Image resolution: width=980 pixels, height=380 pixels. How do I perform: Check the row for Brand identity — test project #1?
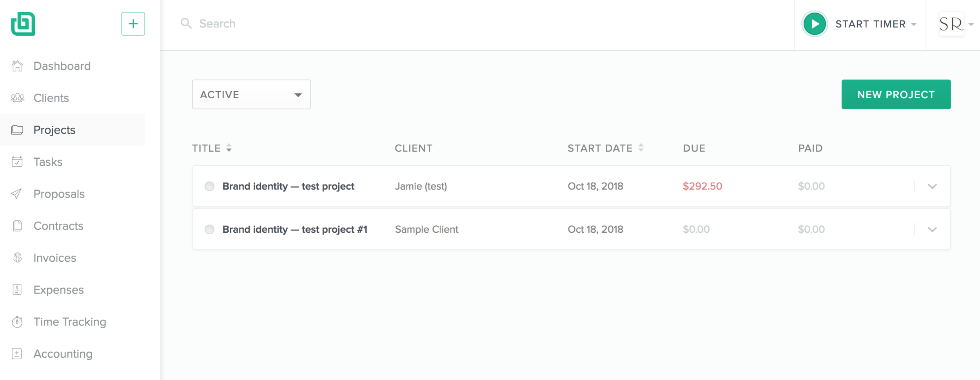(209, 229)
